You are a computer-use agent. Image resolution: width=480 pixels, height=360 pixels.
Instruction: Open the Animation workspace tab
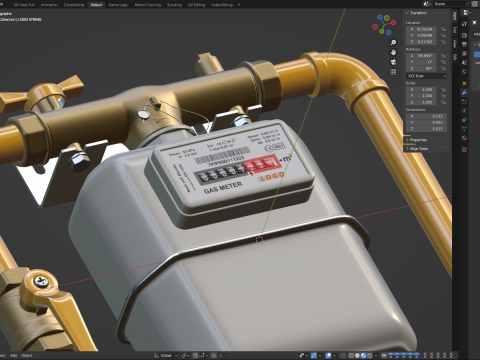(49, 5)
